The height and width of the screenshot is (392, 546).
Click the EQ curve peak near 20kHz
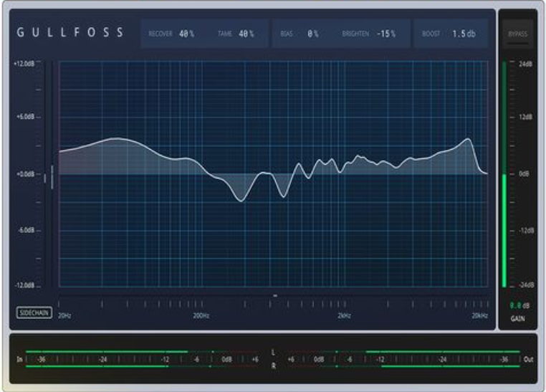point(468,139)
